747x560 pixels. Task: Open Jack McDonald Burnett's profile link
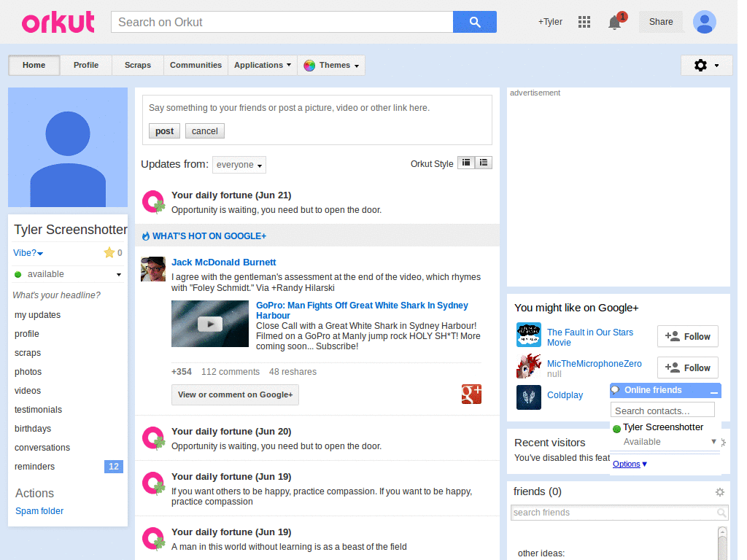click(x=223, y=262)
